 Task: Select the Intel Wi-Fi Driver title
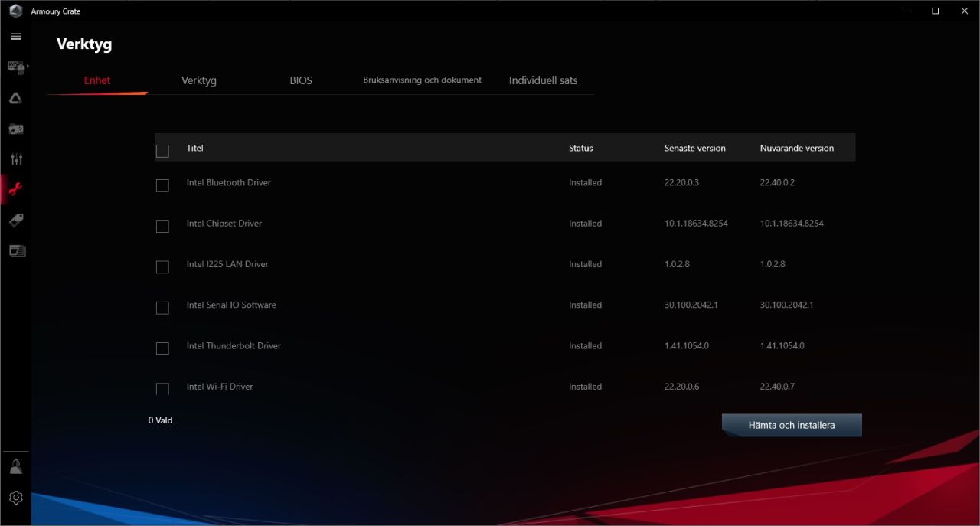[x=219, y=387]
